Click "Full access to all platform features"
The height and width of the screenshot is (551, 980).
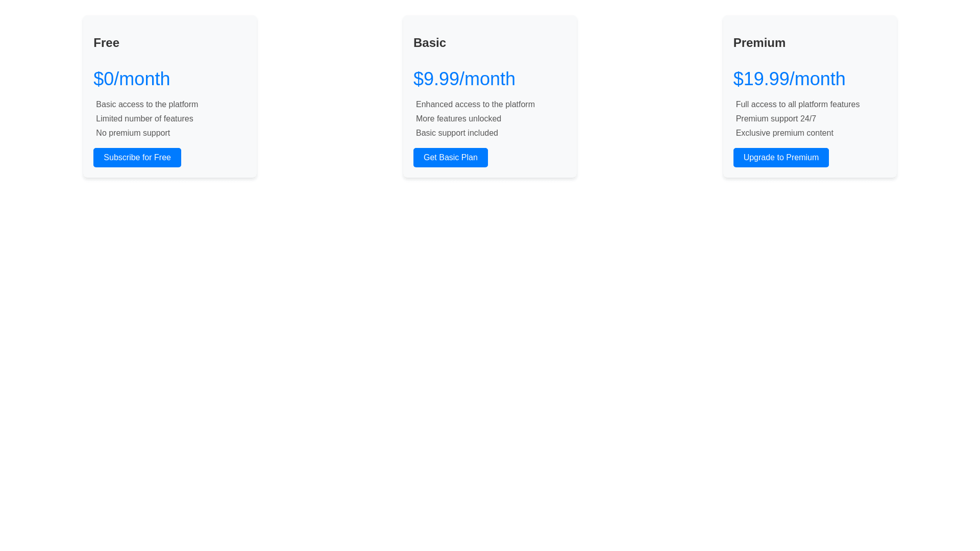(x=797, y=105)
